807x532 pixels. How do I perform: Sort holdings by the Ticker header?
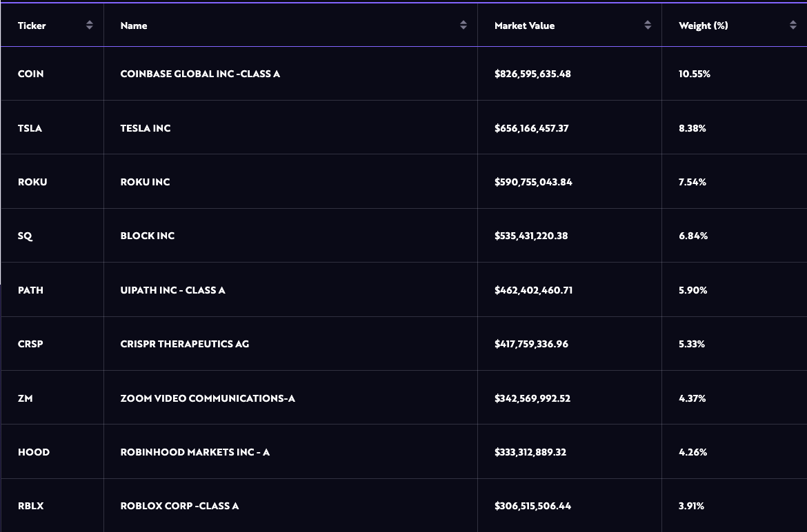[x=32, y=25]
